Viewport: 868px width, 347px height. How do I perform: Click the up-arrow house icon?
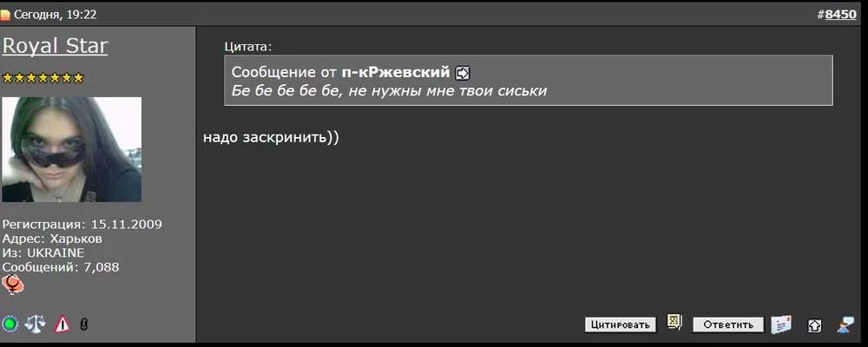coord(814,325)
